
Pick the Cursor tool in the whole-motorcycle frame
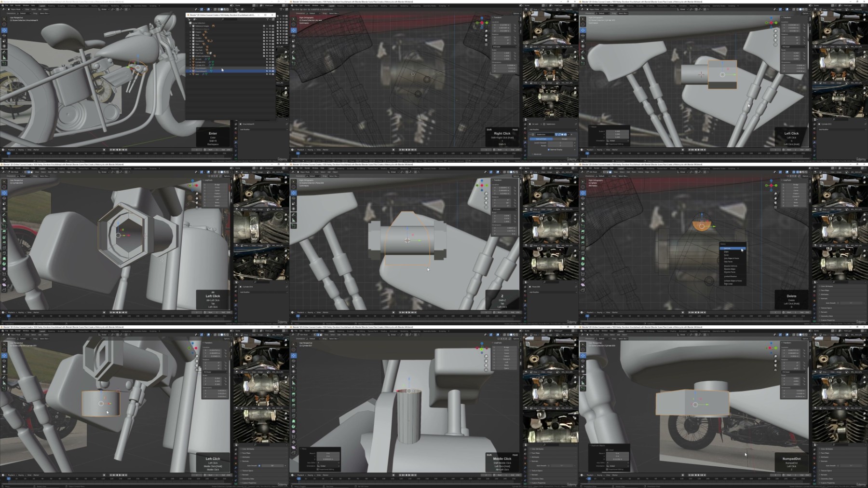click(4, 25)
